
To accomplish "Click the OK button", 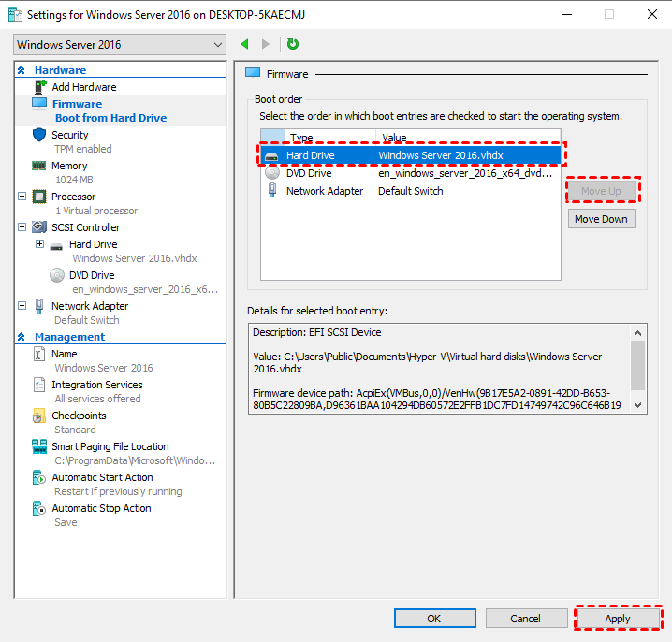I will 434,619.
